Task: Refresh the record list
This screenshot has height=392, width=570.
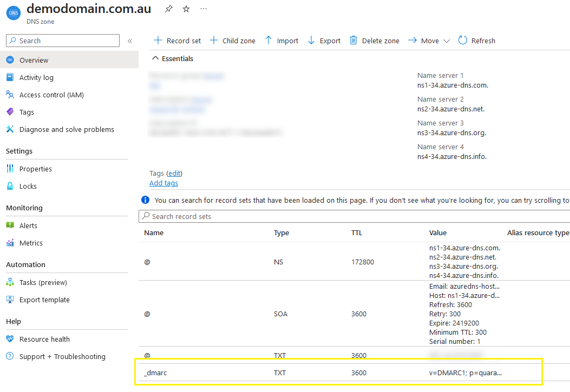Action: click(x=476, y=41)
